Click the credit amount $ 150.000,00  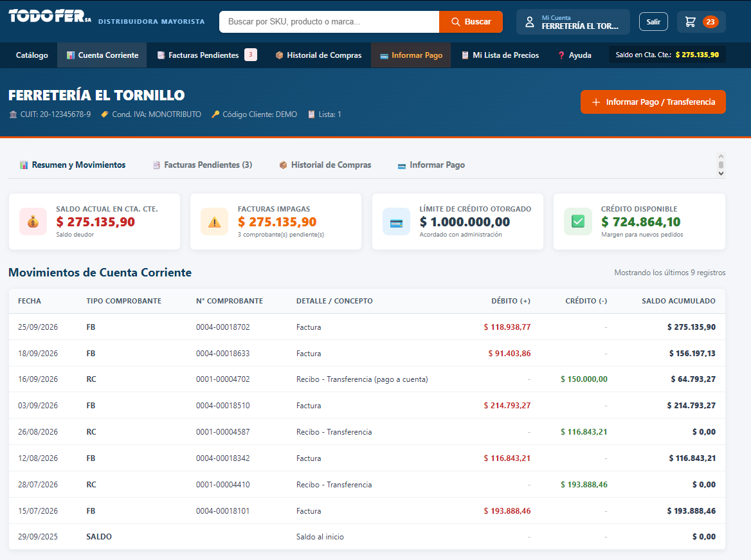coord(584,379)
